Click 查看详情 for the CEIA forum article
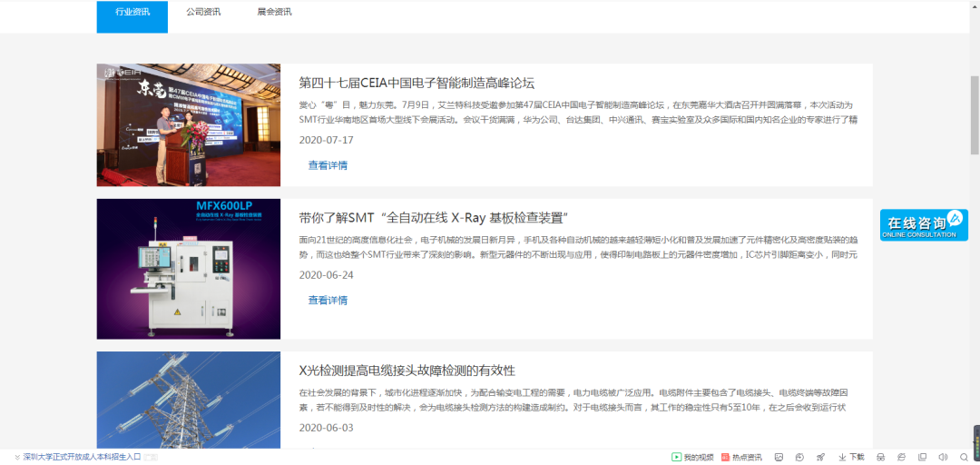This screenshot has height=465, width=980. pos(328,166)
